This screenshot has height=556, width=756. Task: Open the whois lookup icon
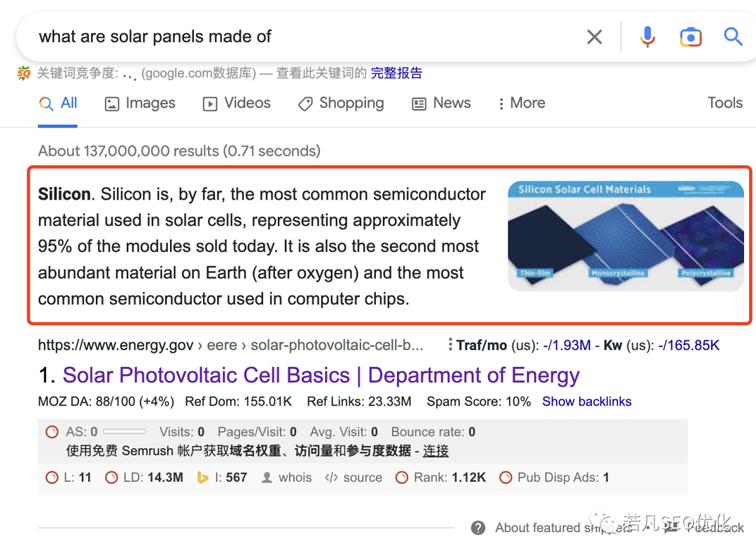click(267, 478)
